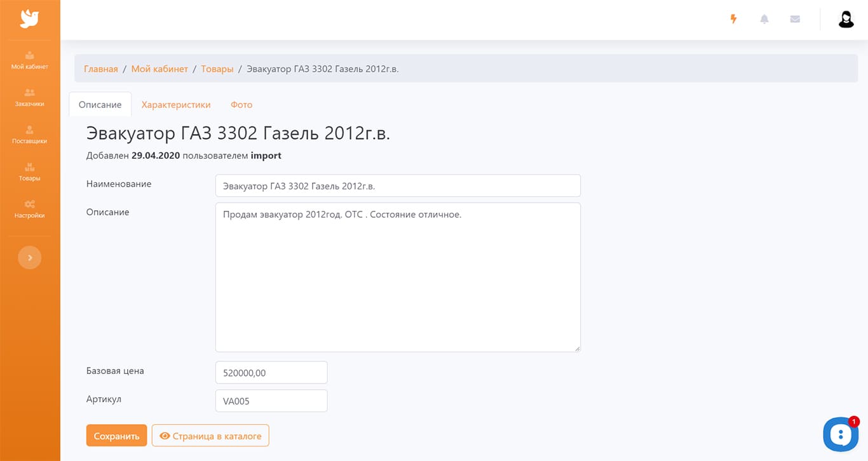The width and height of the screenshot is (868, 461).
Task: Go to Поставщики in sidebar
Action: 30,135
